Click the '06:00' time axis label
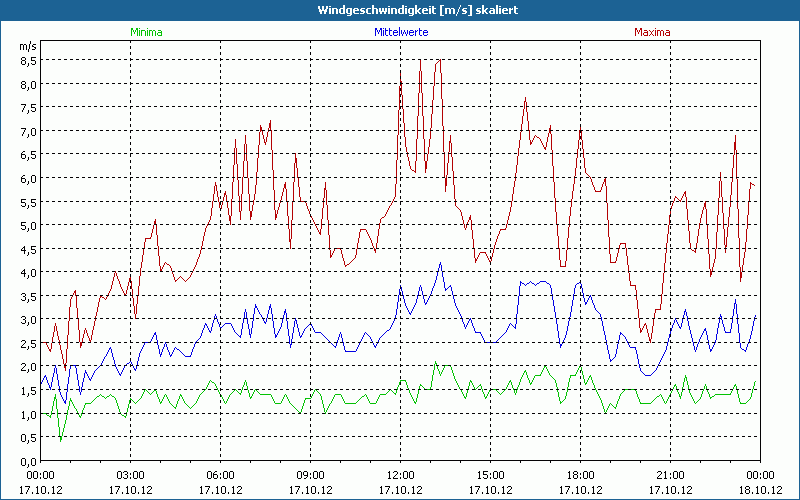 (x=220, y=476)
